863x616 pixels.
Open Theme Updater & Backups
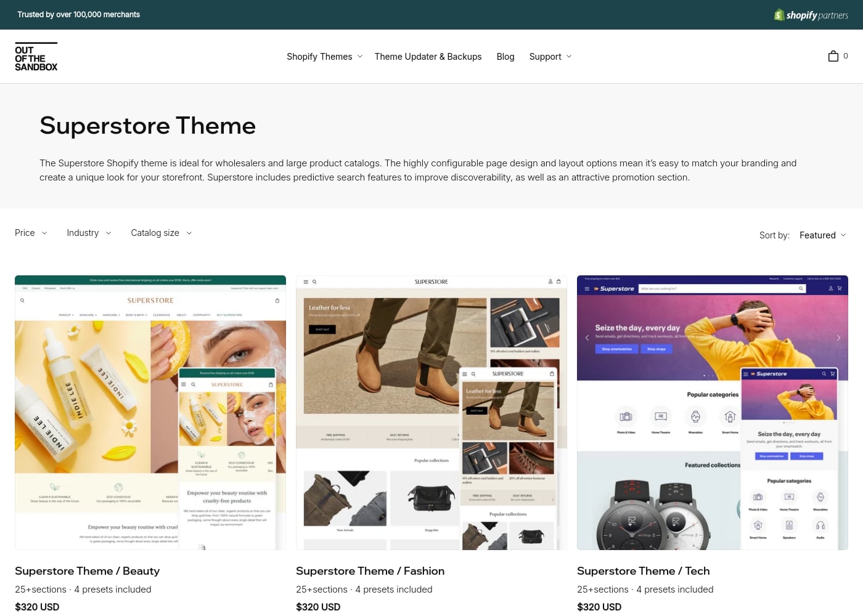(x=428, y=56)
